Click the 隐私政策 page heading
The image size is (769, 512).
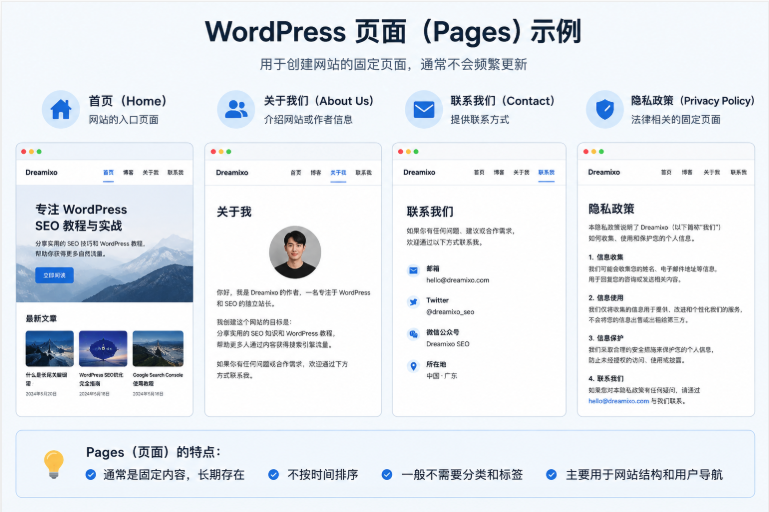(611, 209)
